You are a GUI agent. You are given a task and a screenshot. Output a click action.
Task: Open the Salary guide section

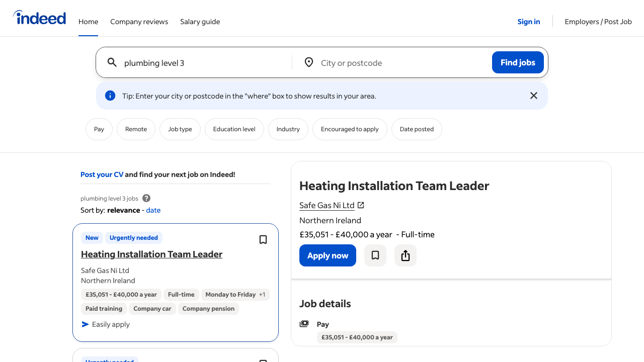pos(200,22)
